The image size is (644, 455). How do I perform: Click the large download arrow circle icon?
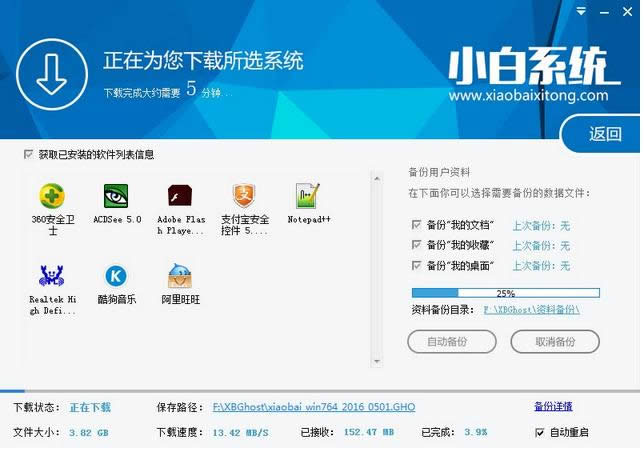(x=52, y=74)
